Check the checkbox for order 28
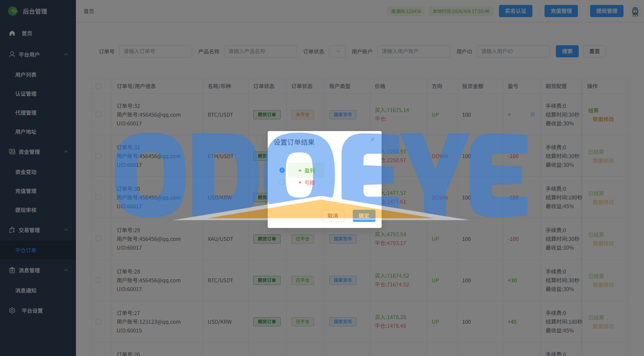The image size is (644, 356). (98, 280)
